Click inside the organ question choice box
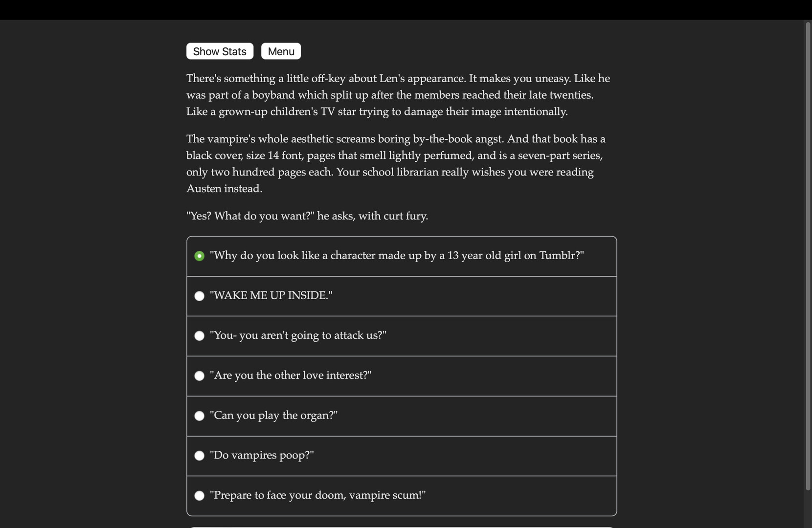This screenshot has height=528, width=812. pyautogui.click(x=401, y=416)
